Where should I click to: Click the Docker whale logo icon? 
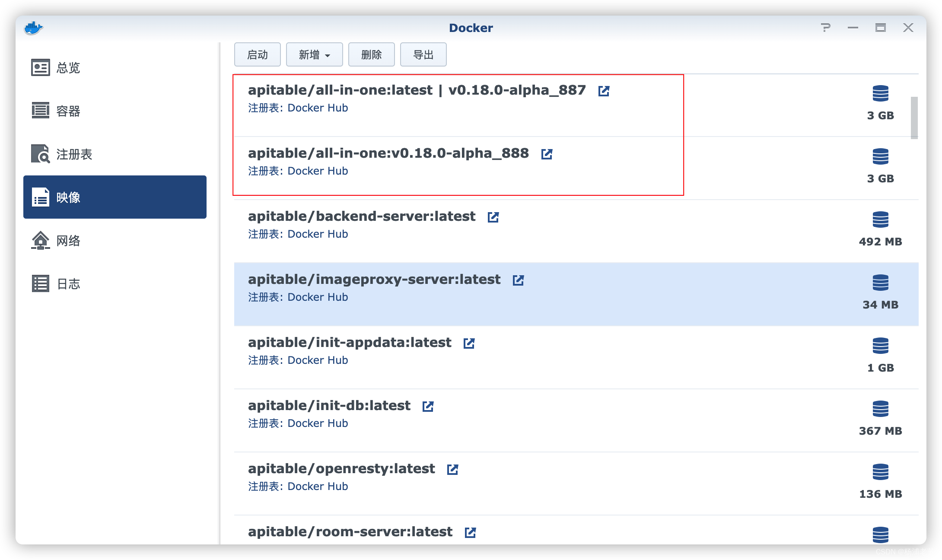point(33,28)
